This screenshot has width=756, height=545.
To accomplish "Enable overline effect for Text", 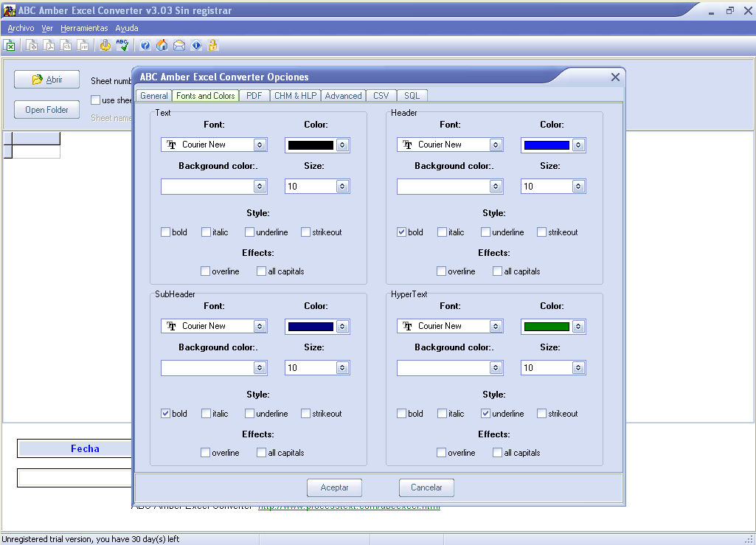I will 205,271.
